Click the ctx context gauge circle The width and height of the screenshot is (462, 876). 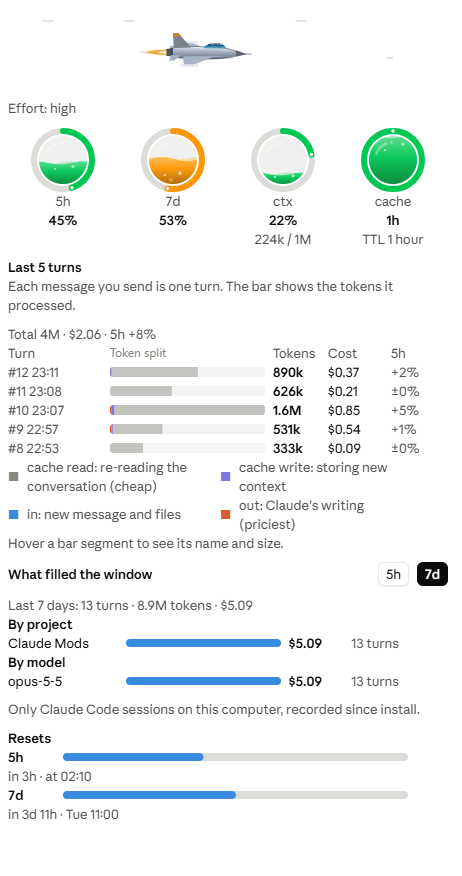[x=283, y=160]
